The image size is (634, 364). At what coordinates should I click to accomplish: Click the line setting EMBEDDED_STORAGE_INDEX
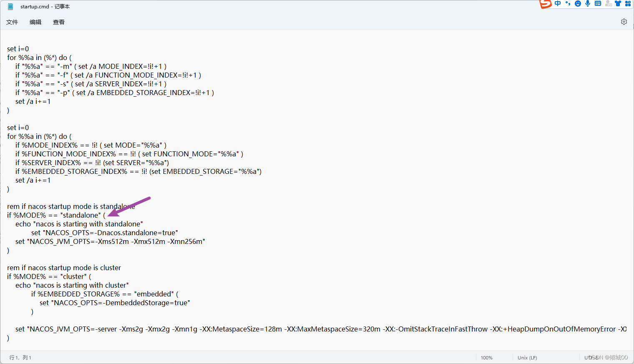click(x=115, y=93)
